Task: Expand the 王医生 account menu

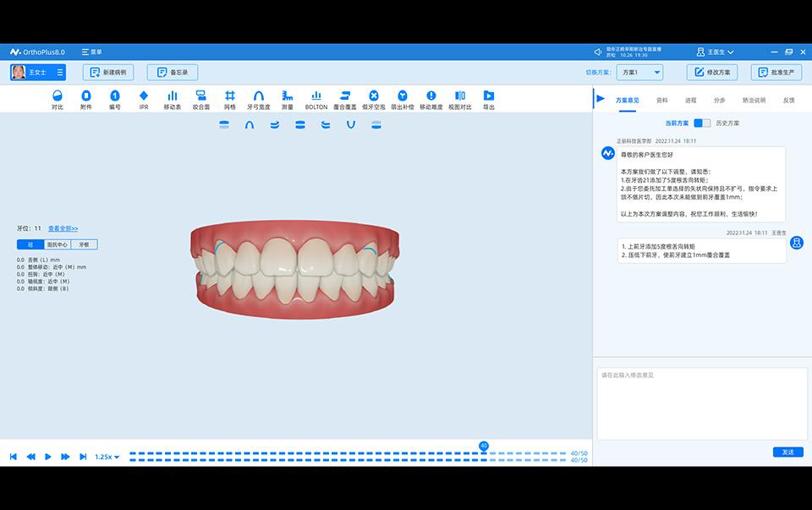Action: 715,52
